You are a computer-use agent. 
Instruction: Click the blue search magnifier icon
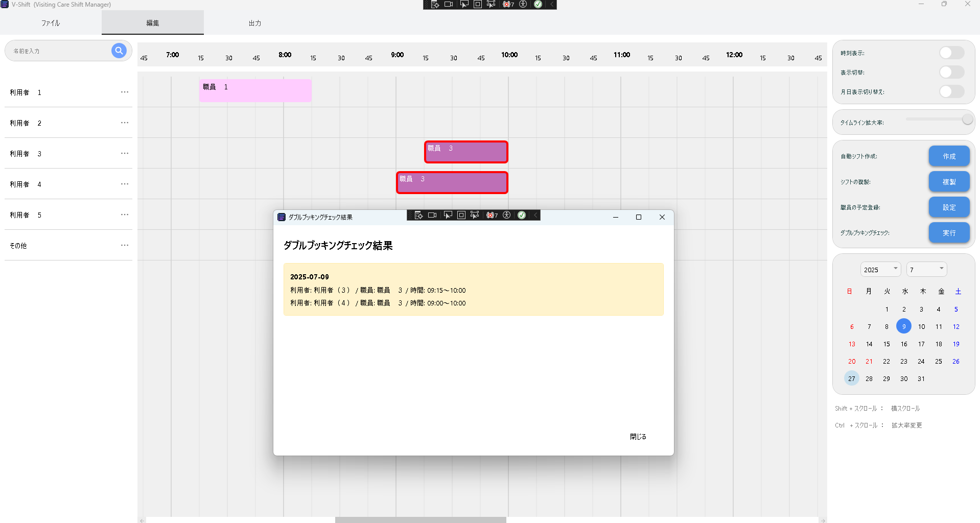tap(119, 51)
